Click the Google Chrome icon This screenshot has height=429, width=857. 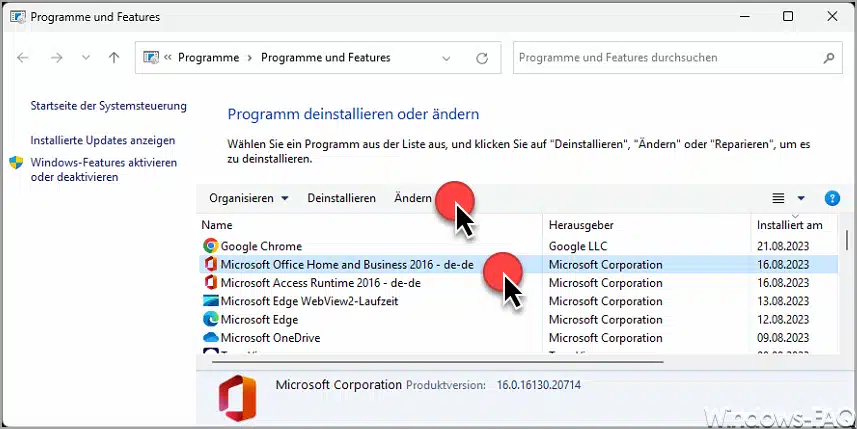tap(210, 246)
